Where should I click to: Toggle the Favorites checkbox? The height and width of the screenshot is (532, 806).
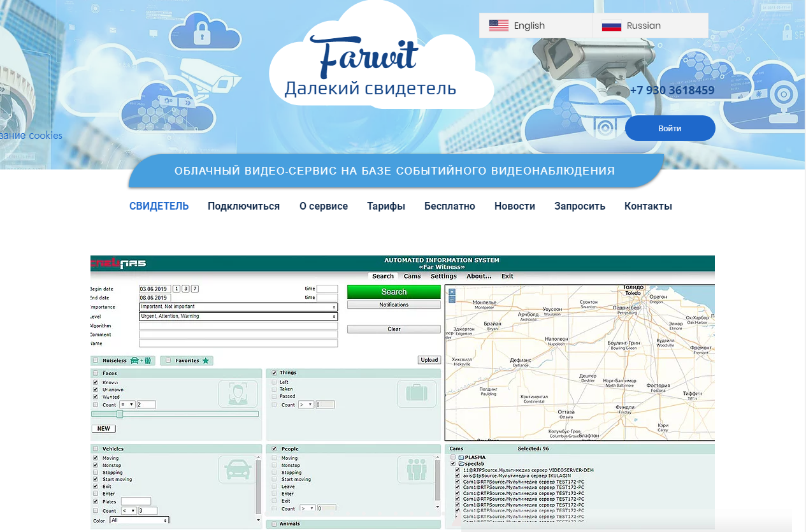(168, 361)
